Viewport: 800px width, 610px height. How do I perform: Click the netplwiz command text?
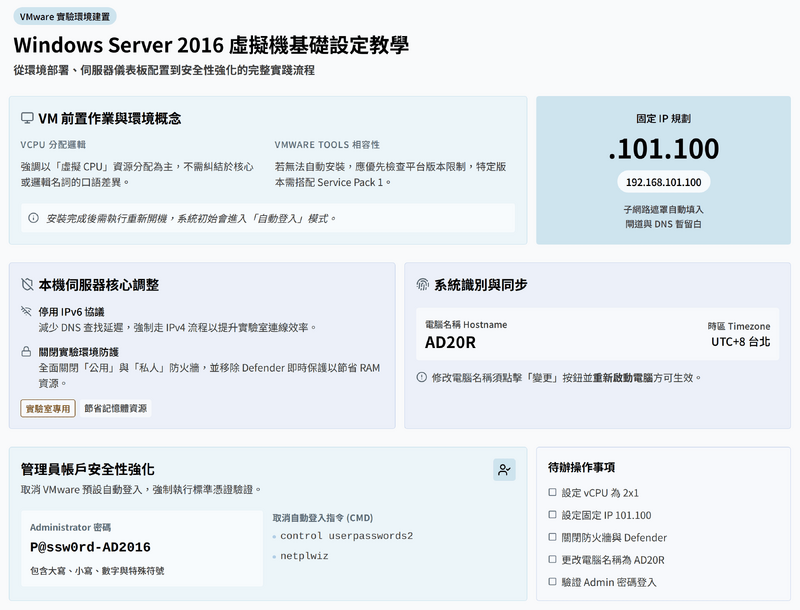point(304,555)
